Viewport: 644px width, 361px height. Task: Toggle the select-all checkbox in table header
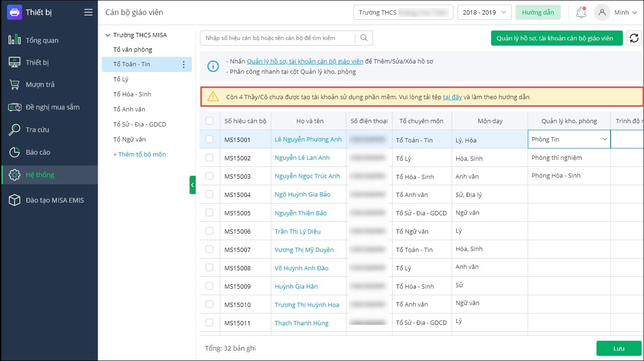(x=209, y=121)
